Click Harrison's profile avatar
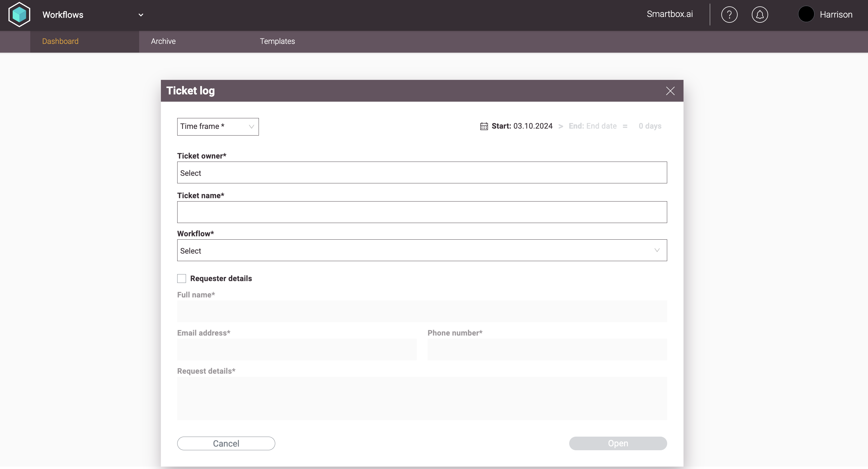Image resolution: width=868 pixels, height=469 pixels. [806, 15]
